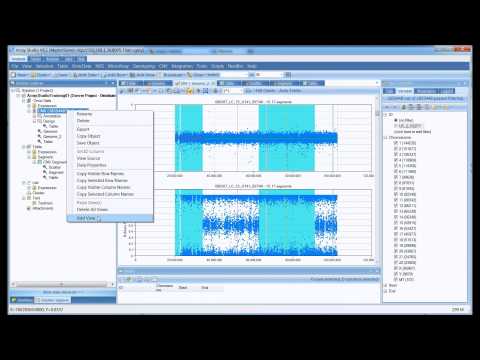Select the first radio option under the ID filter

[396, 120]
